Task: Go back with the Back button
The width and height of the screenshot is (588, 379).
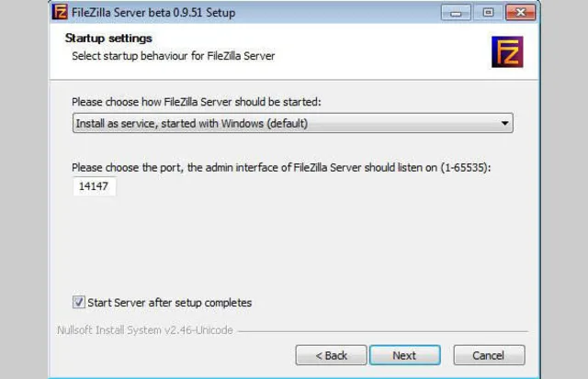Action: [331, 355]
